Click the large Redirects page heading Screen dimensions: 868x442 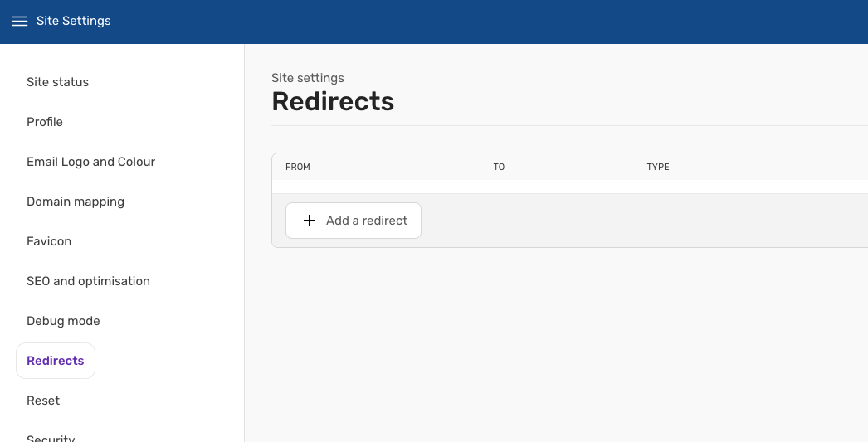click(333, 102)
